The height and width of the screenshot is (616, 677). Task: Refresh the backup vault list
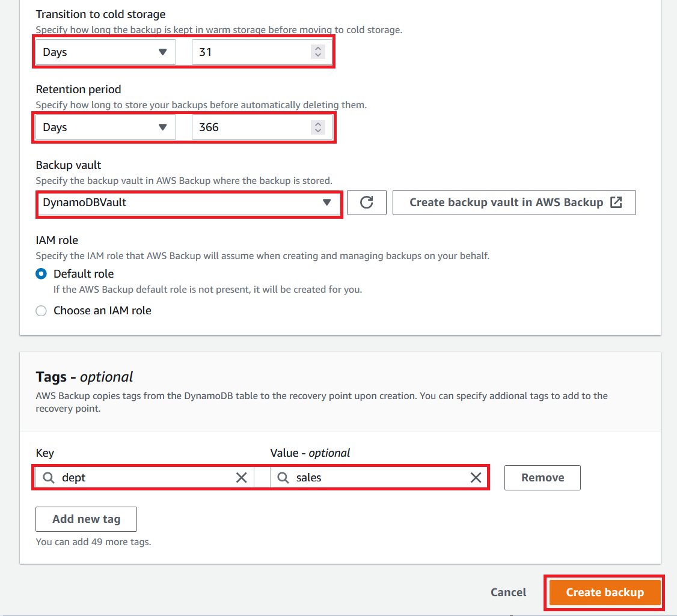point(367,203)
